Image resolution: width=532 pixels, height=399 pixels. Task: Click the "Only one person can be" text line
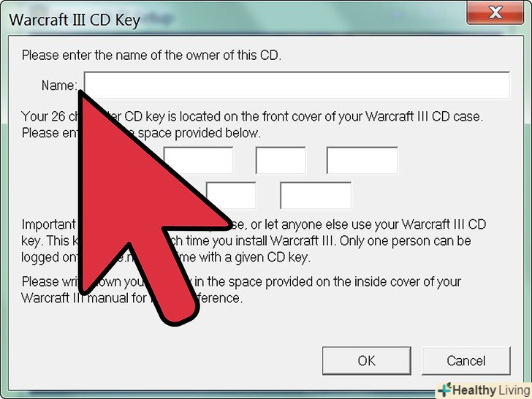click(405, 241)
